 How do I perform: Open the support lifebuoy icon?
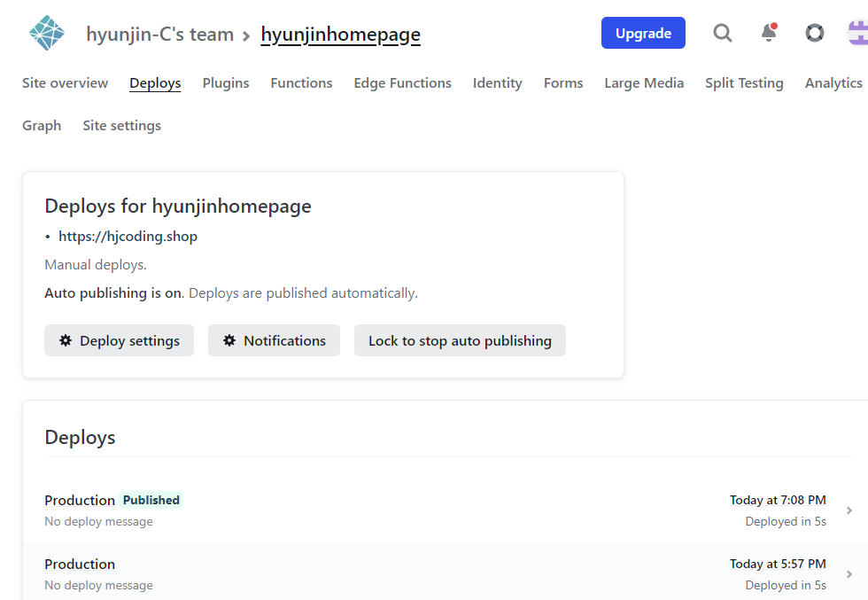click(x=814, y=34)
